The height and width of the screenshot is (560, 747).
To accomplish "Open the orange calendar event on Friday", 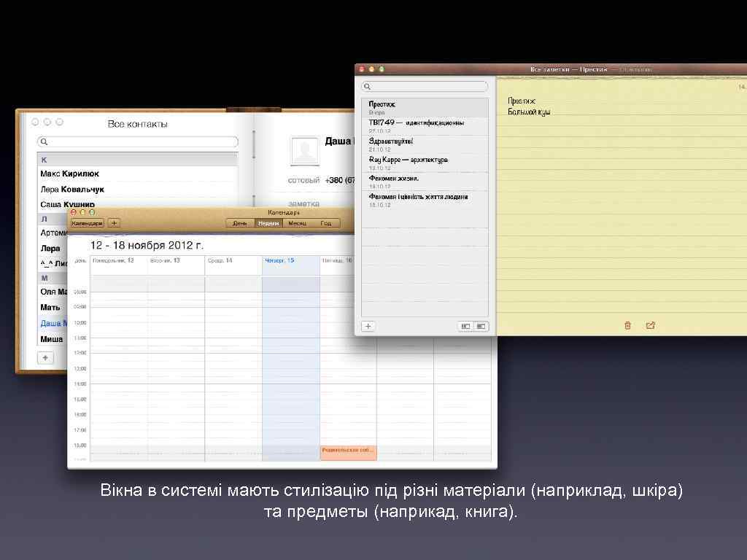I will coord(348,453).
